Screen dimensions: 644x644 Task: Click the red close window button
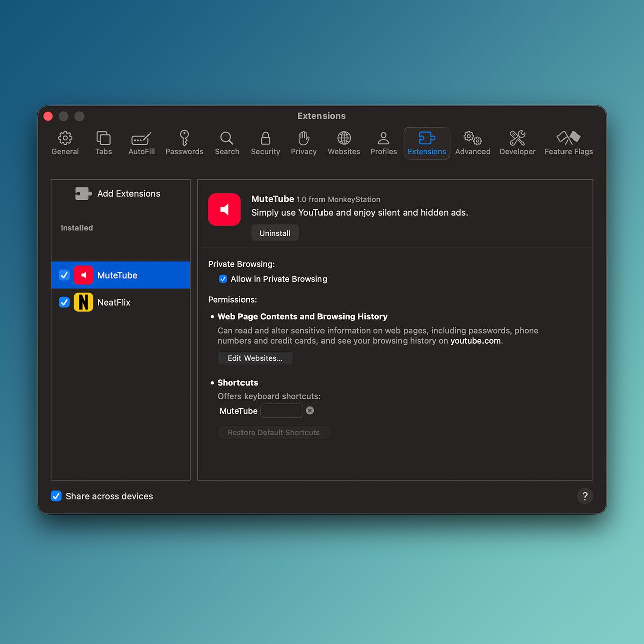48,116
